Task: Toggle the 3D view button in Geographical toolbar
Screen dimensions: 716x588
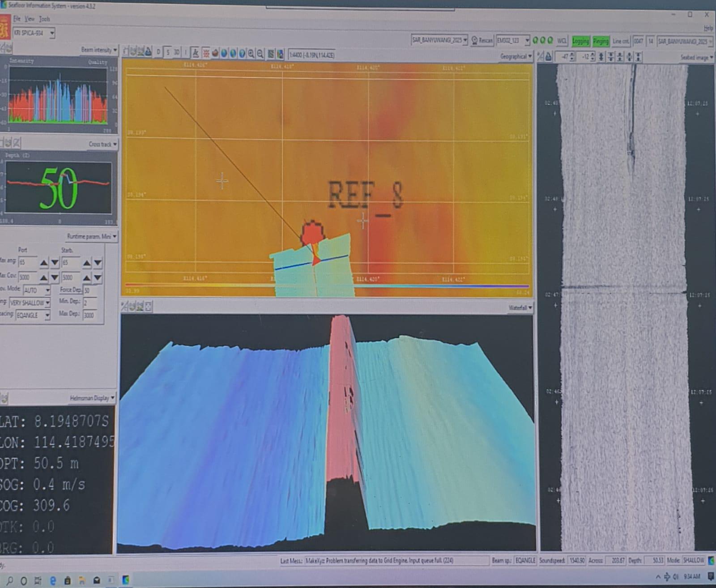Action: coord(176,53)
